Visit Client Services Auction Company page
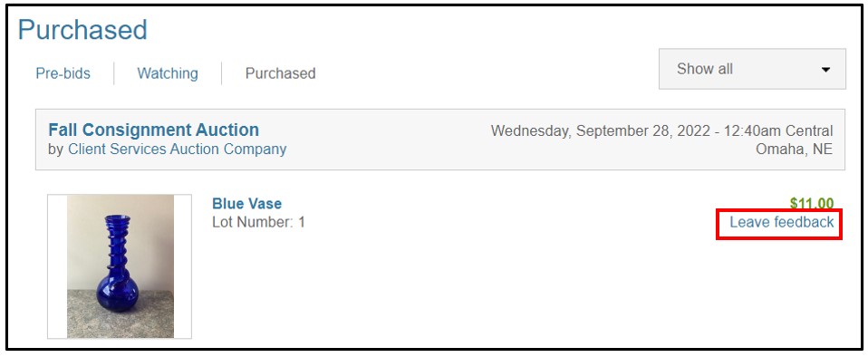 click(x=178, y=150)
